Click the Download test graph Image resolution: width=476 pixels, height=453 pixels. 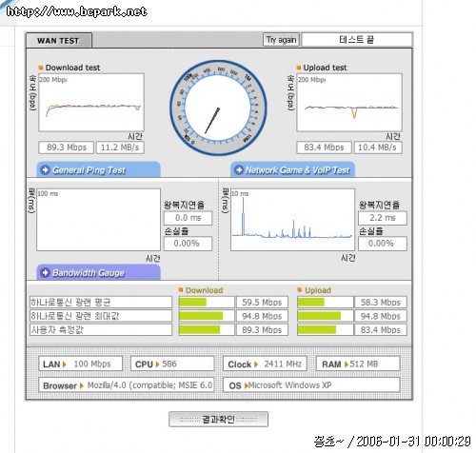point(91,103)
